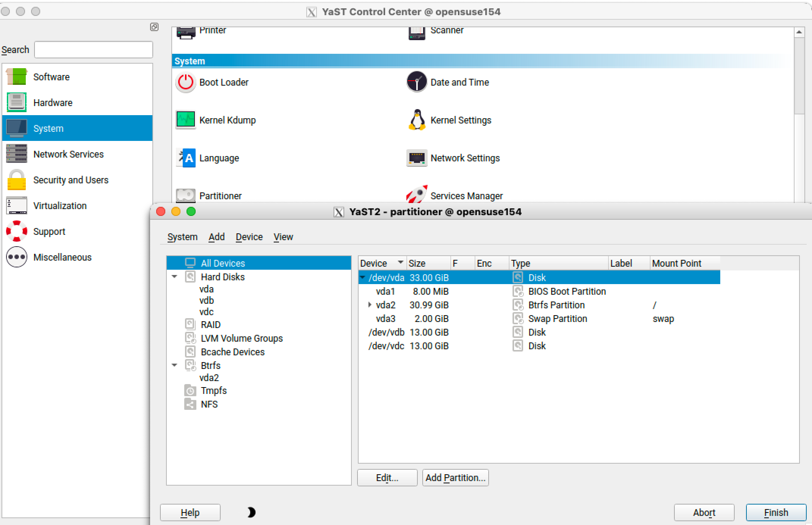Collapse the Hard Disks tree node
The height and width of the screenshot is (525, 812).
tap(174, 277)
